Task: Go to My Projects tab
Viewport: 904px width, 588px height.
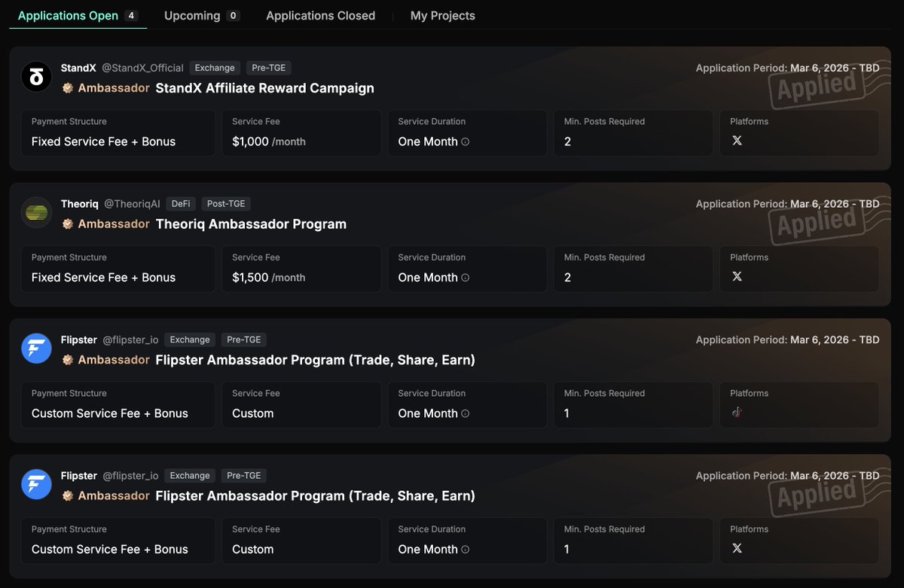Action: pyautogui.click(x=443, y=15)
